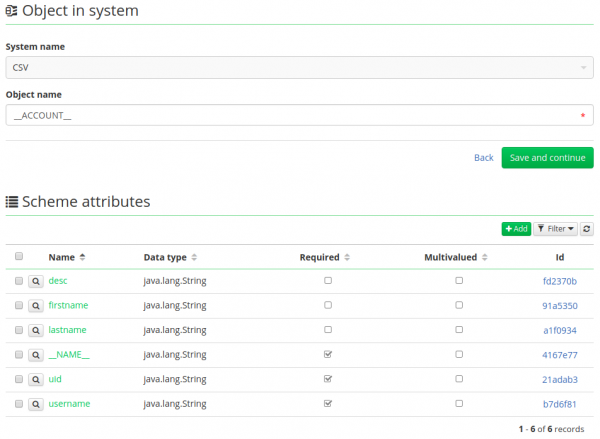
Task: Open detail magnifier for uid attribute
Action: click(36, 380)
